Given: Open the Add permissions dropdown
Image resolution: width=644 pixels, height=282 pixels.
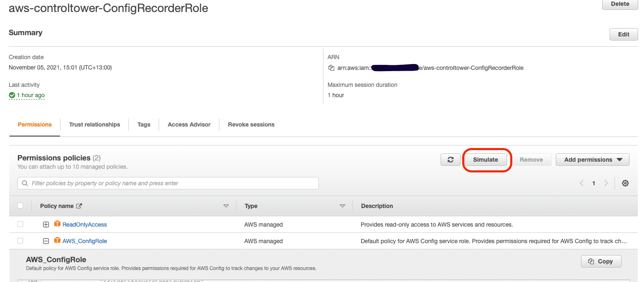Looking at the screenshot, I should click(593, 160).
